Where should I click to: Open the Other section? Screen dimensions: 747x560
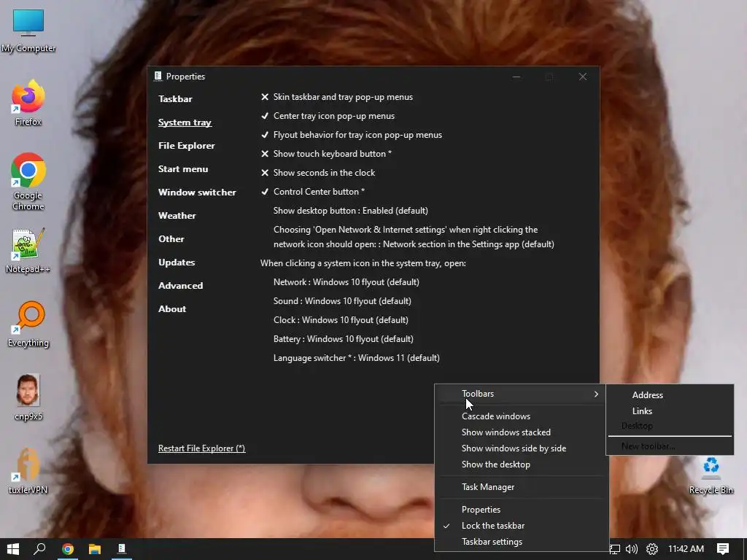(x=171, y=239)
